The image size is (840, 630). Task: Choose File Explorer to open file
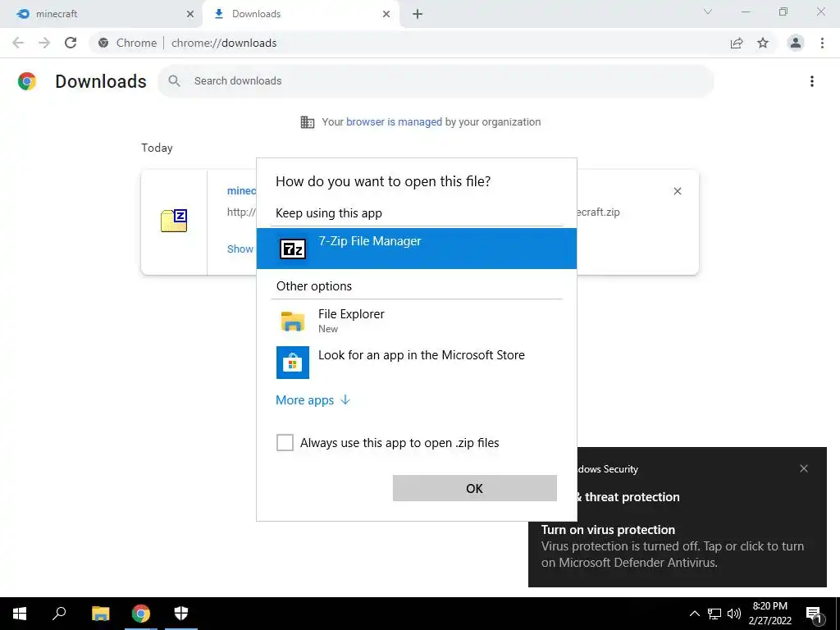(416, 321)
